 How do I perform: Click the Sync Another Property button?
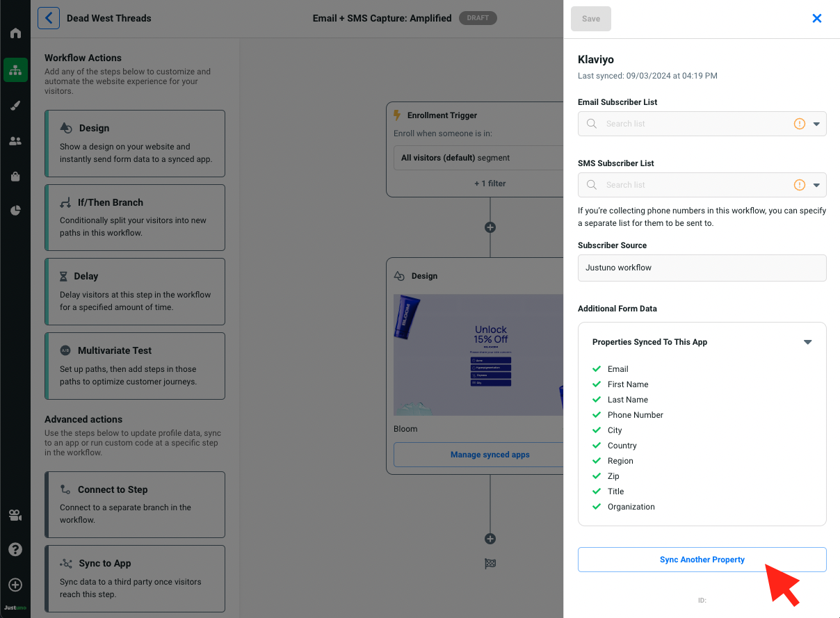(x=702, y=560)
